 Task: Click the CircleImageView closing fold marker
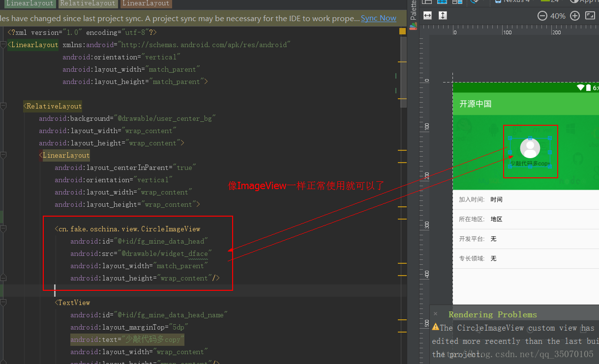(4, 279)
